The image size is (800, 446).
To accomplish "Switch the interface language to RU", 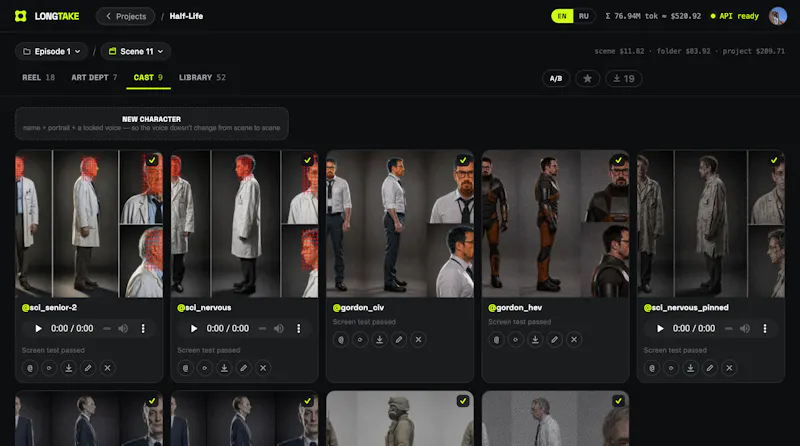I will [x=584, y=16].
